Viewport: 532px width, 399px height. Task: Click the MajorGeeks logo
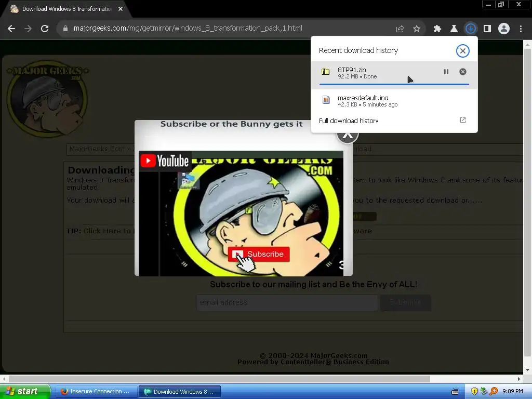(47, 99)
